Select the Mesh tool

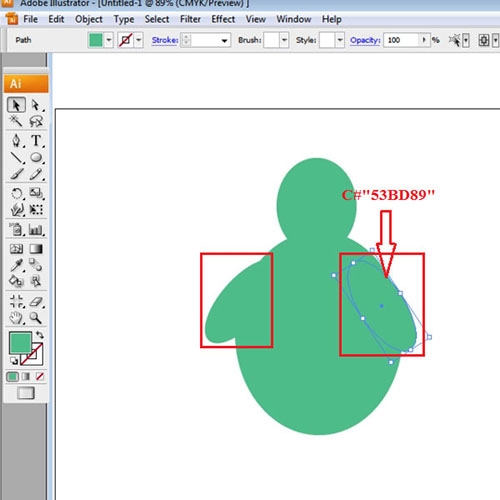tap(16, 249)
